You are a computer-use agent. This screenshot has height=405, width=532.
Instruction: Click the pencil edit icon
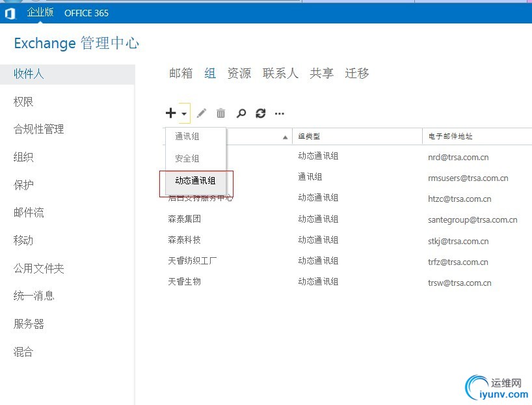pos(202,113)
